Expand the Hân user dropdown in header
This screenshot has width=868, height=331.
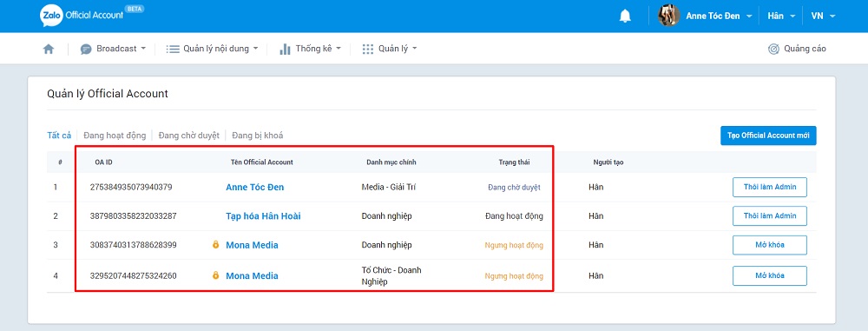pos(792,17)
